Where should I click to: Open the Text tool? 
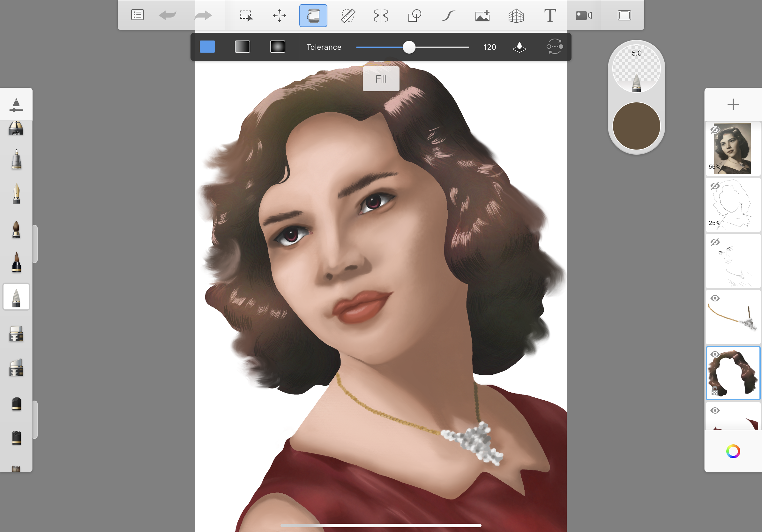pos(549,15)
